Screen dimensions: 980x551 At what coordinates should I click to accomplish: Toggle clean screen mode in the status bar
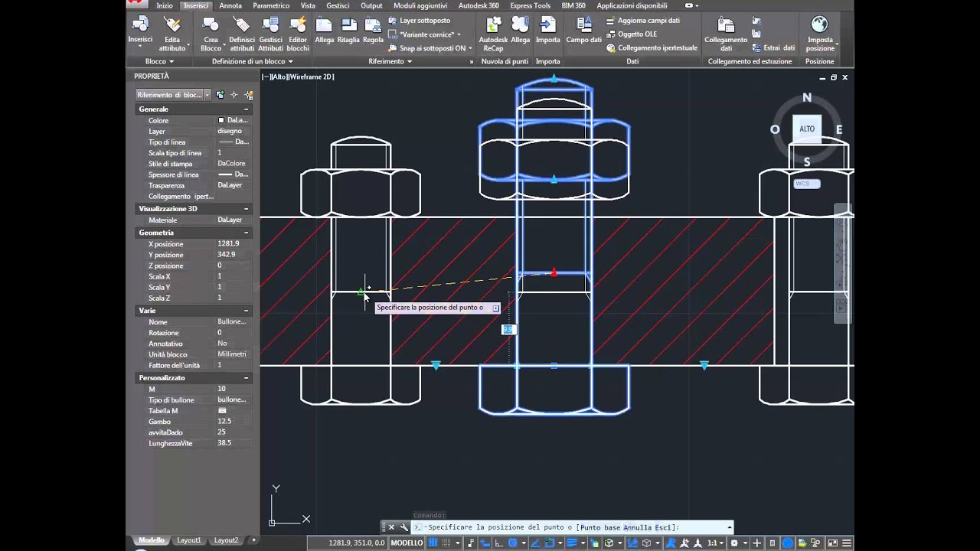coord(832,543)
